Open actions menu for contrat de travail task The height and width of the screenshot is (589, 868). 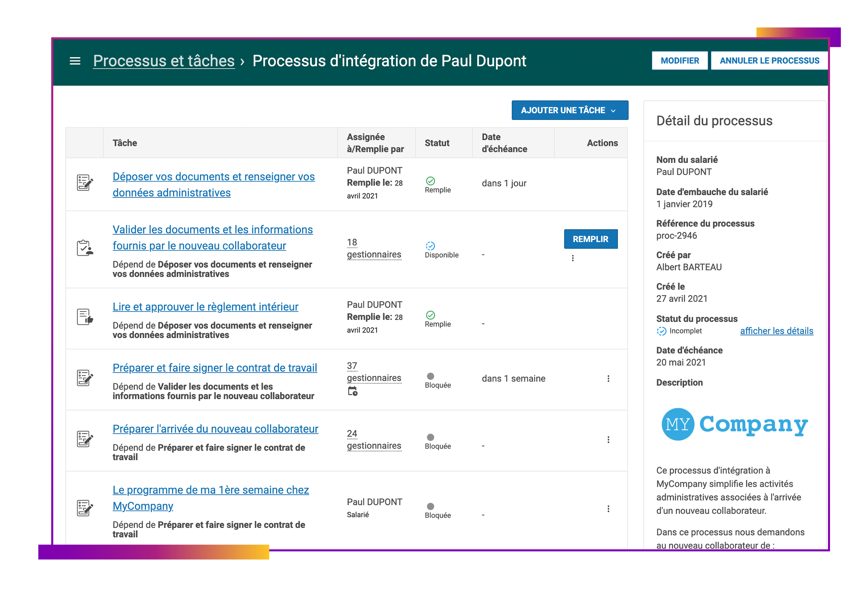[x=608, y=379]
